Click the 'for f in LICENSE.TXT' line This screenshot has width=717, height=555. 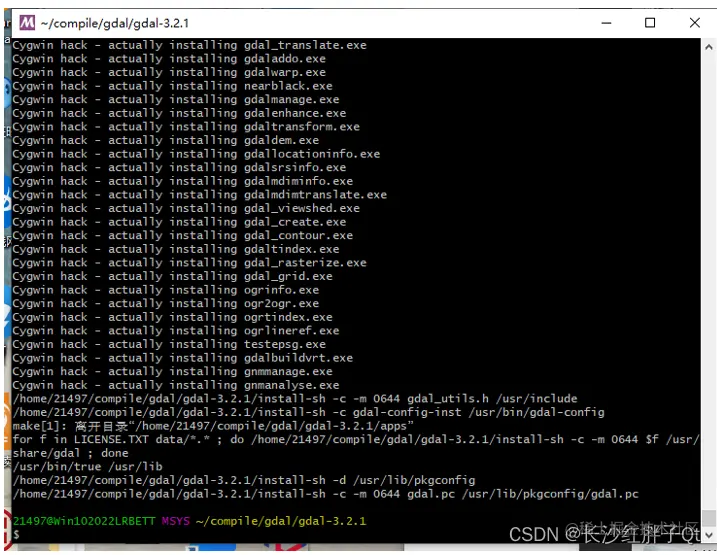click(x=356, y=440)
